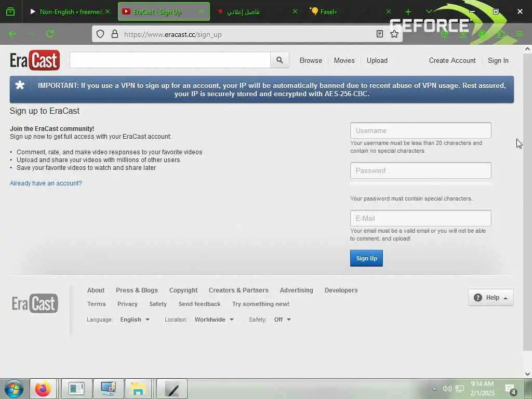Open Browse in the site navigation
Screen dimensions: 532x399
tap(311, 60)
